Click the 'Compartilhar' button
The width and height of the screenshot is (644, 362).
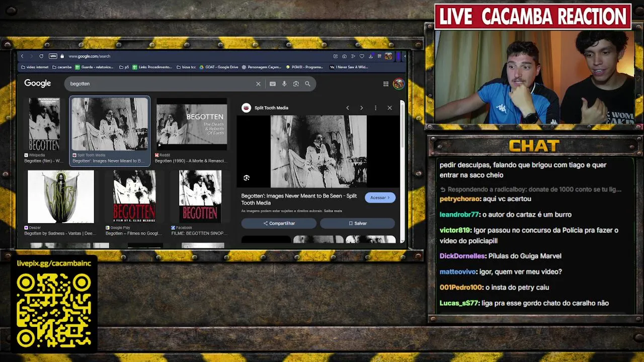click(x=279, y=223)
